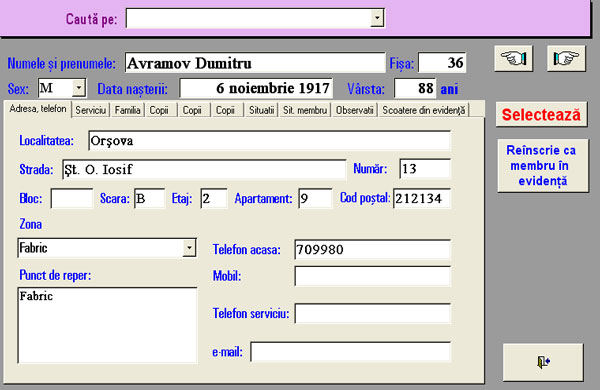Screen dimensions: 600x390
Task: Click the name field Avramov Dumitru
Action: (255, 63)
